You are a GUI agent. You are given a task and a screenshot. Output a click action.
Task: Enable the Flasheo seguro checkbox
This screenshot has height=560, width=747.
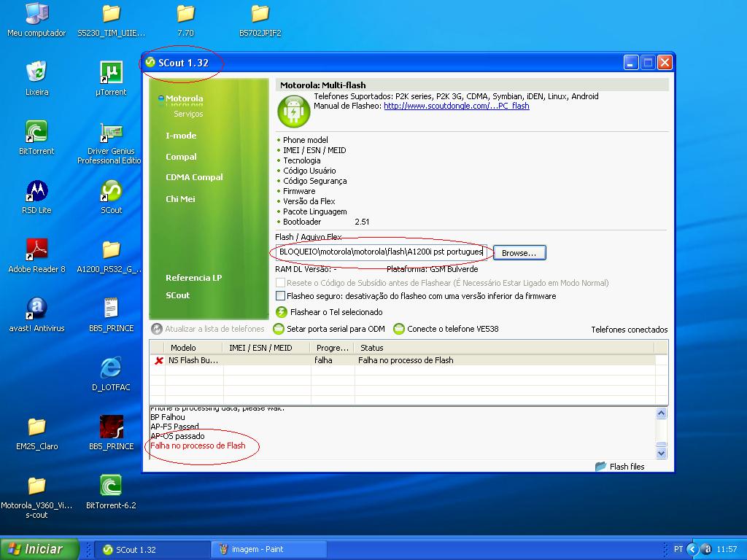click(281, 296)
